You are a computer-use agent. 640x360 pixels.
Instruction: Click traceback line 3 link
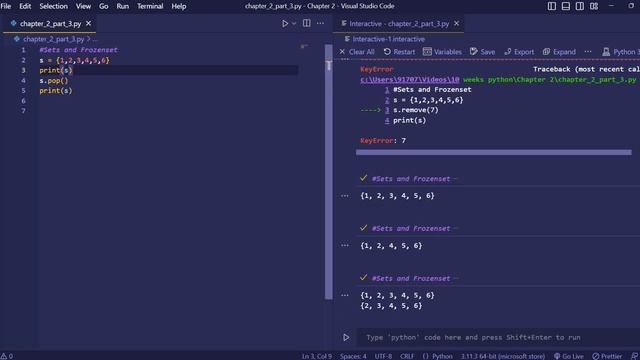coord(387,110)
